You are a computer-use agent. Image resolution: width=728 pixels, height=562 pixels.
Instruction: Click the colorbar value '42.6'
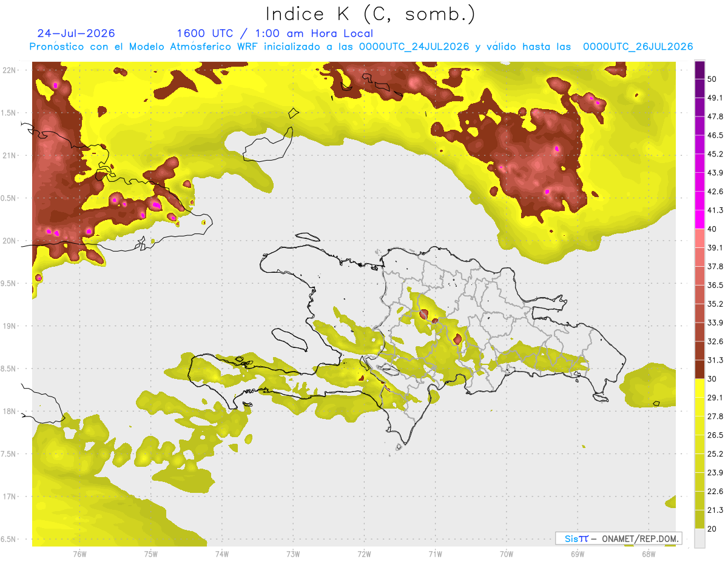pyautogui.click(x=715, y=192)
